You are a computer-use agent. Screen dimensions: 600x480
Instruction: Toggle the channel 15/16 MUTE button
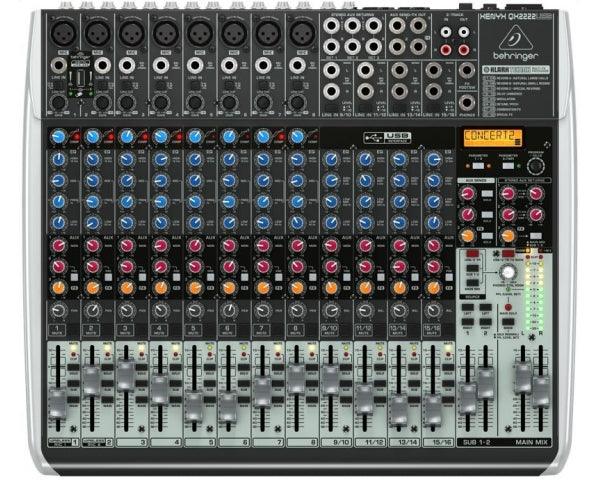432,330
